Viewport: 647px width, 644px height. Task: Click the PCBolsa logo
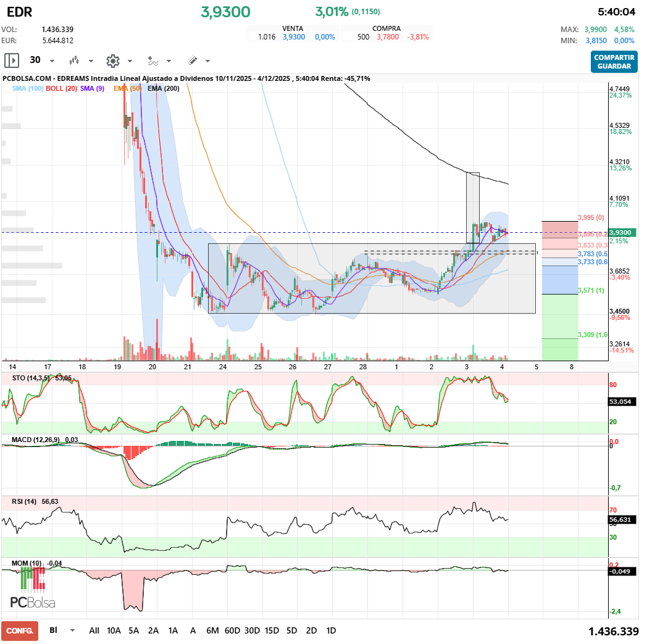[x=32, y=602]
